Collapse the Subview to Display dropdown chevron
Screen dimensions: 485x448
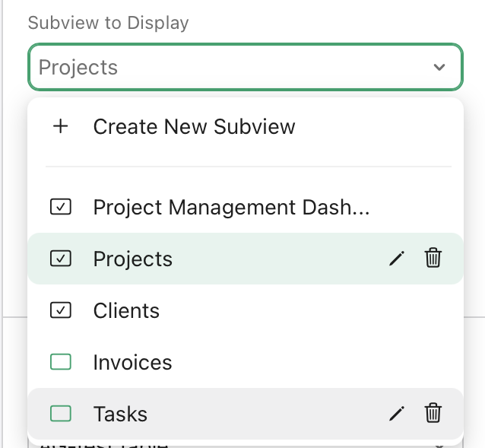click(x=439, y=67)
